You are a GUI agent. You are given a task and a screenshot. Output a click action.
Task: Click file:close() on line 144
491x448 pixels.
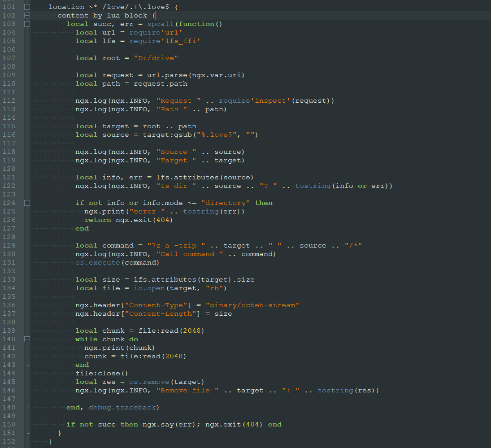[x=102, y=374]
